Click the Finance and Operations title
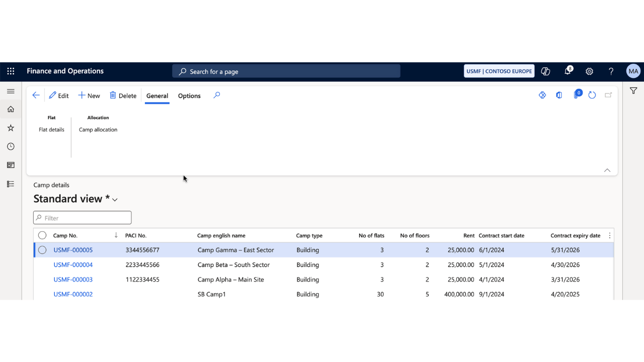 pos(65,71)
